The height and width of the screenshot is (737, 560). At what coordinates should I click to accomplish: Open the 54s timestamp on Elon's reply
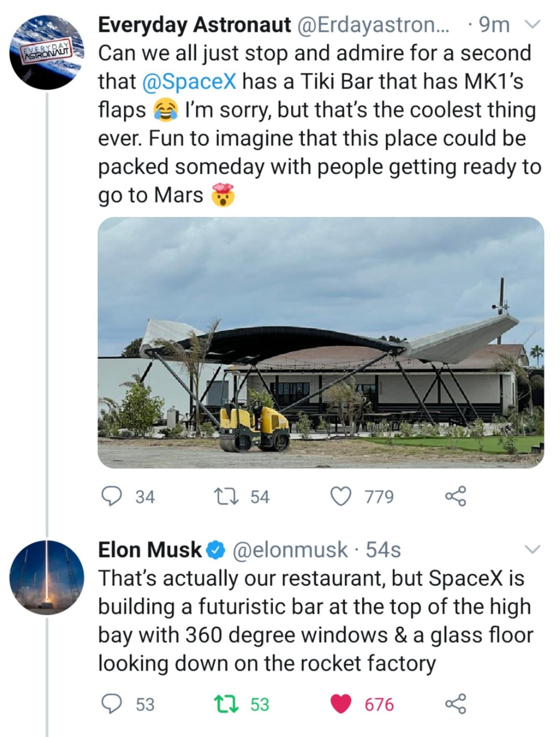coord(383,550)
